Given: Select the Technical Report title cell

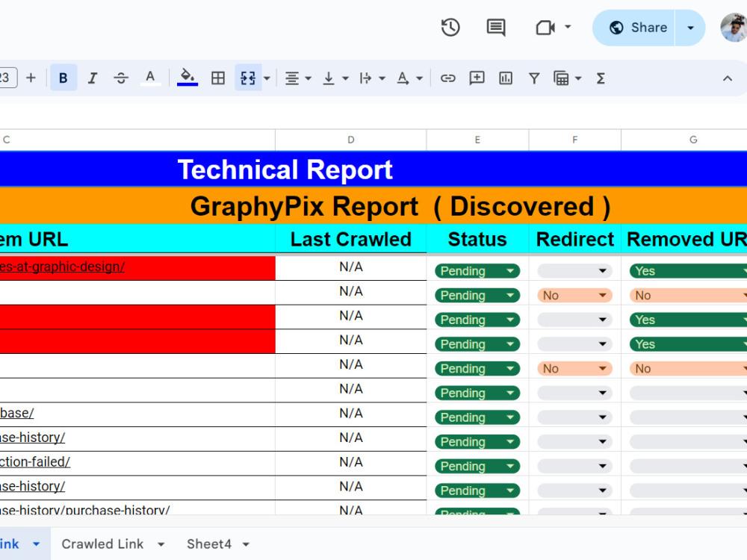Looking at the screenshot, I should pyautogui.click(x=373, y=169).
